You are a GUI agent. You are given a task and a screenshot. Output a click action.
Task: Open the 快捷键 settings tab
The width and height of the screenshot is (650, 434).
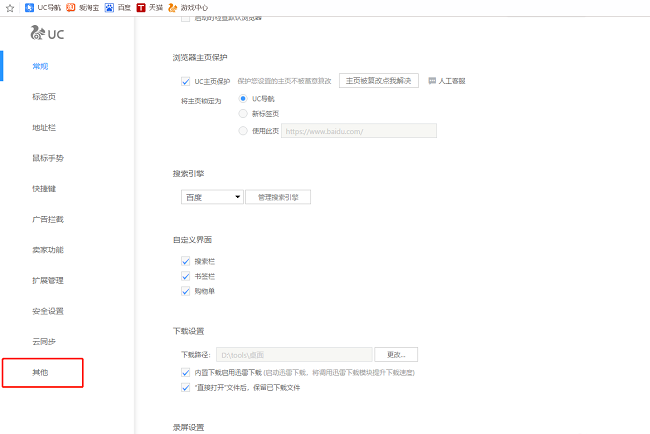[44, 189]
